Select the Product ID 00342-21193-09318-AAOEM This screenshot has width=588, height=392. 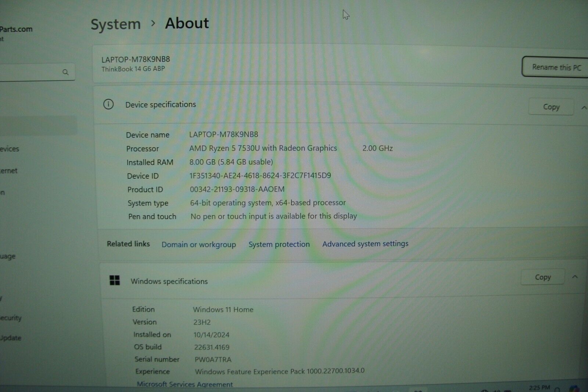click(237, 189)
